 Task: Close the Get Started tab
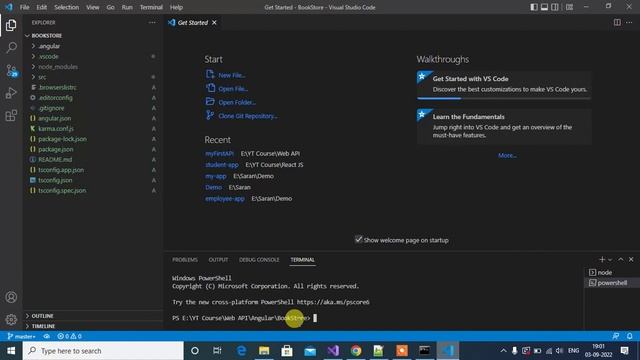point(214,22)
